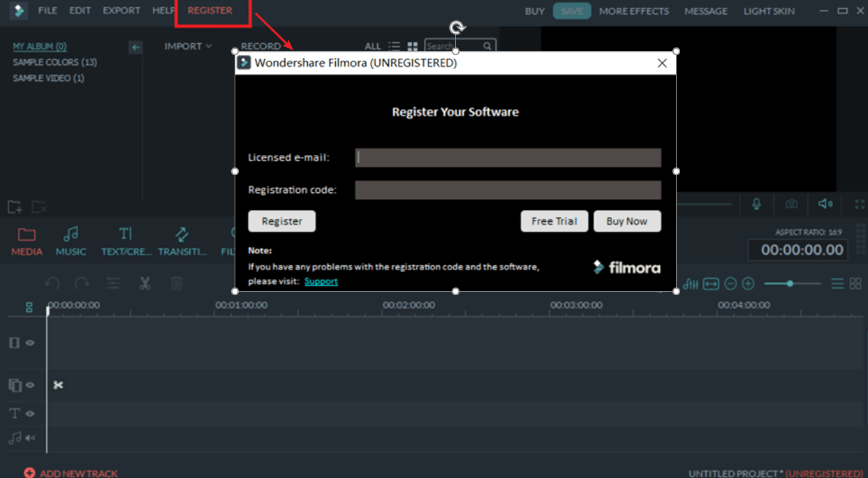868x478 pixels.
Task: Select the text track T icon
Action: (x=14, y=414)
